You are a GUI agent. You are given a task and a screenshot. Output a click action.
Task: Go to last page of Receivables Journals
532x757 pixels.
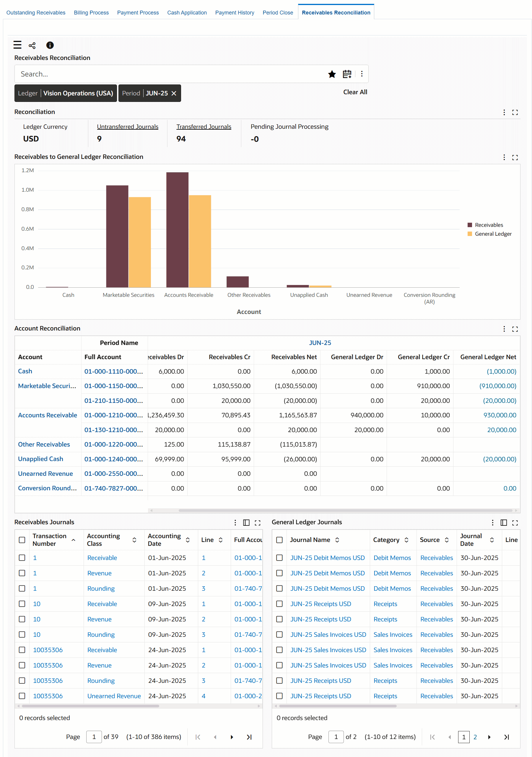tap(249, 737)
